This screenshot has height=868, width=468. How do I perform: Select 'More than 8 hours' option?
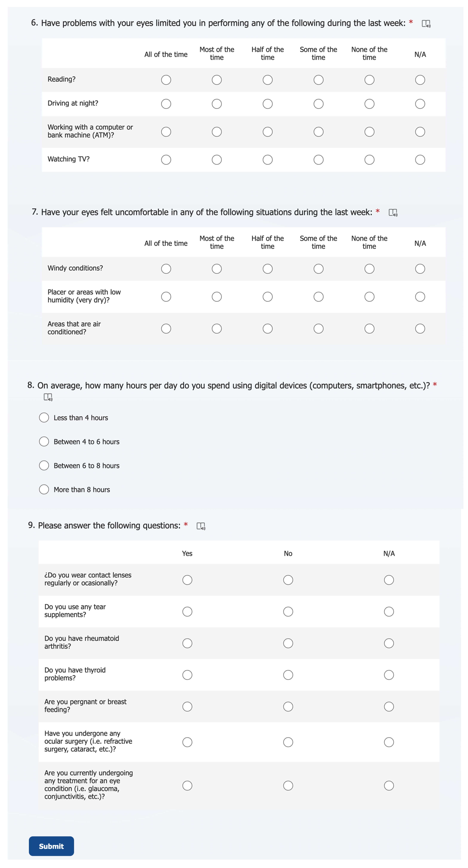coord(44,490)
